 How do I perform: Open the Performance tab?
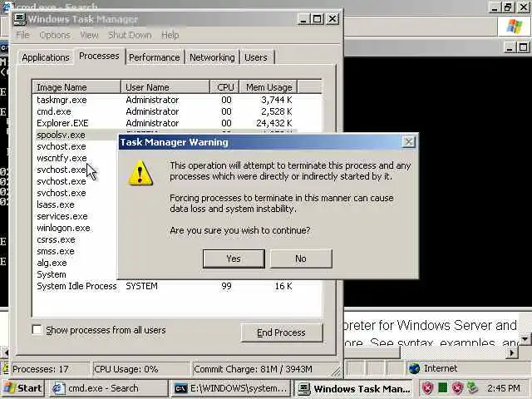155,57
